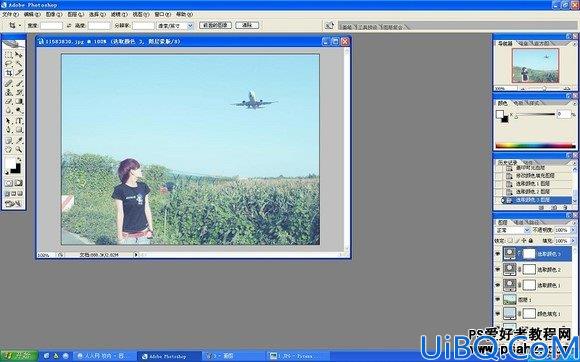Open the layer fill slider arrow

point(573,241)
